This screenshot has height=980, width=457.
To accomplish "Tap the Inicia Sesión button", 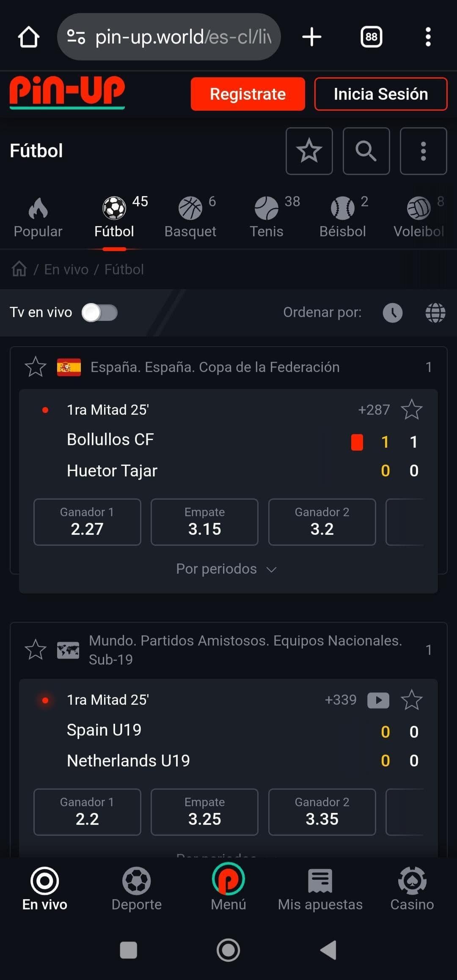I will 380,94.
